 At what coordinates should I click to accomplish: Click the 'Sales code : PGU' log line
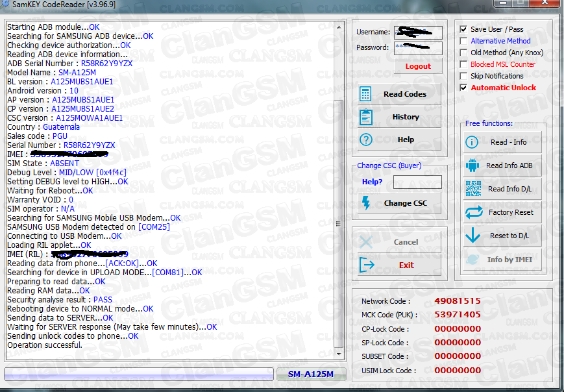point(38,136)
